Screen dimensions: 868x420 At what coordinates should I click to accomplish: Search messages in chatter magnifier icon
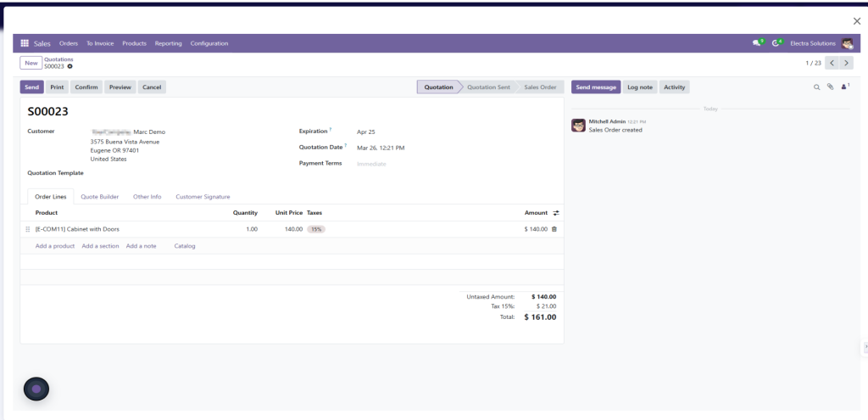coord(816,87)
